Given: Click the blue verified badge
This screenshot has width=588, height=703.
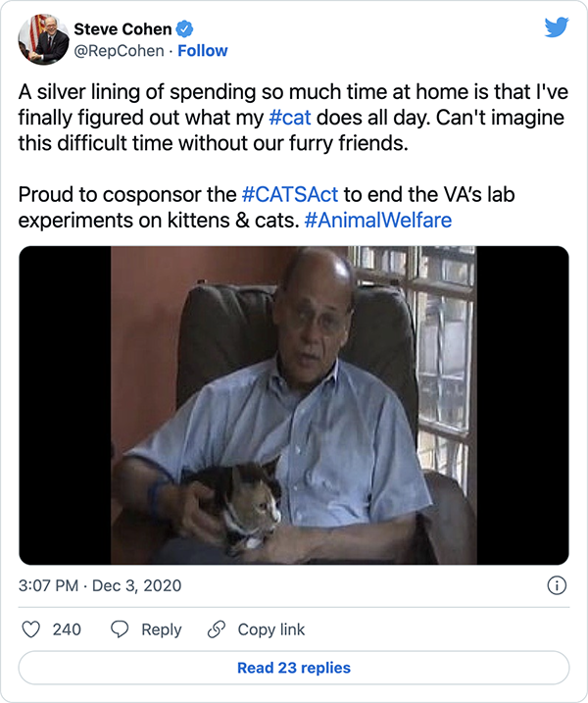Looking at the screenshot, I should pyautogui.click(x=183, y=29).
